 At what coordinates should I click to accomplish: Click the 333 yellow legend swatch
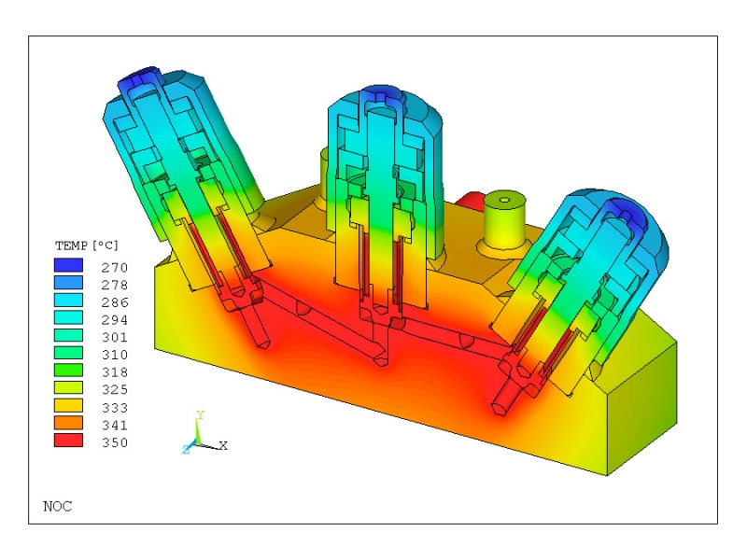point(68,405)
